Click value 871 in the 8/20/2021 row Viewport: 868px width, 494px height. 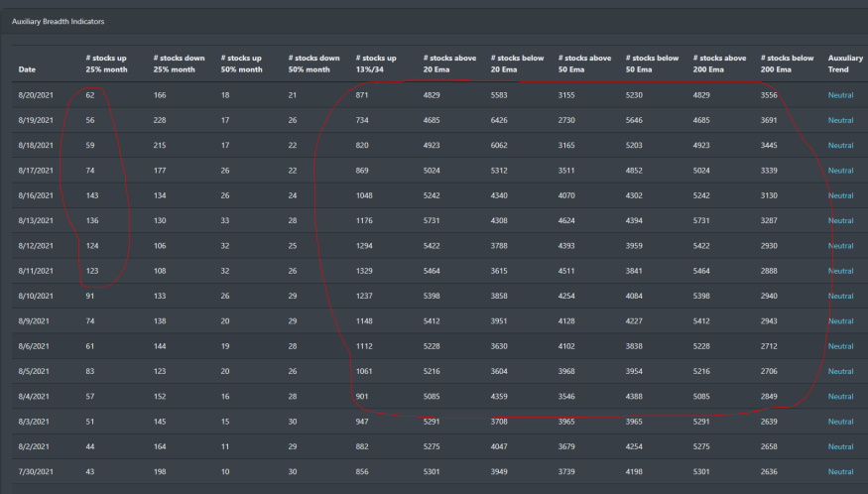click(x=362, y=95)
